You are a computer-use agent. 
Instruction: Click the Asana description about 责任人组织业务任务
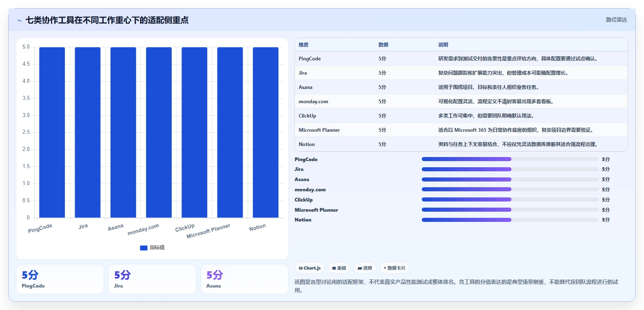pos(489,87)
